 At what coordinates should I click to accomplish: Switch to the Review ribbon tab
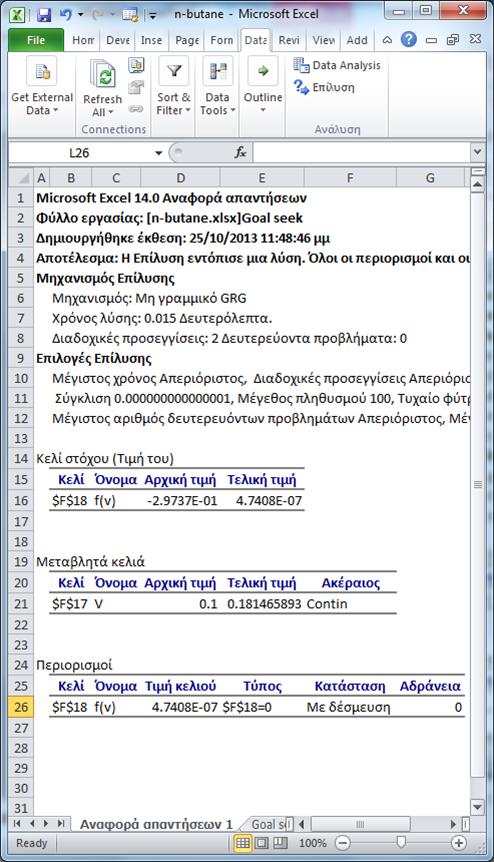point(289,40)
